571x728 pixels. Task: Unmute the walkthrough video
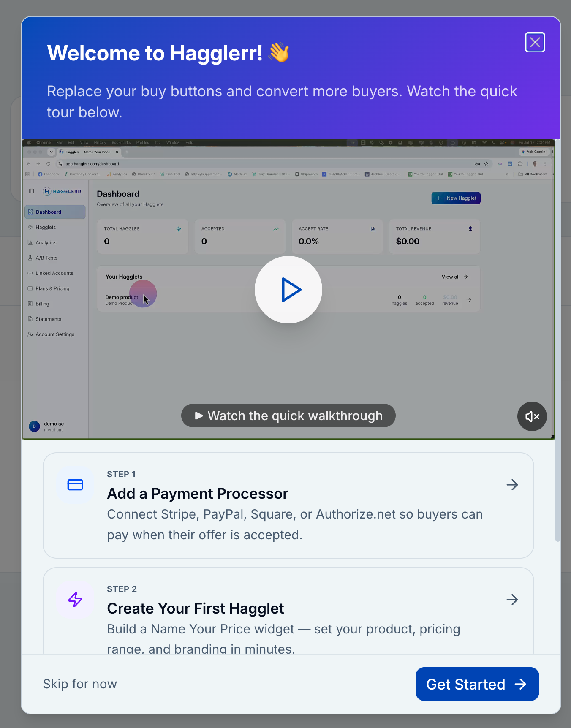[x=532, y=416]
